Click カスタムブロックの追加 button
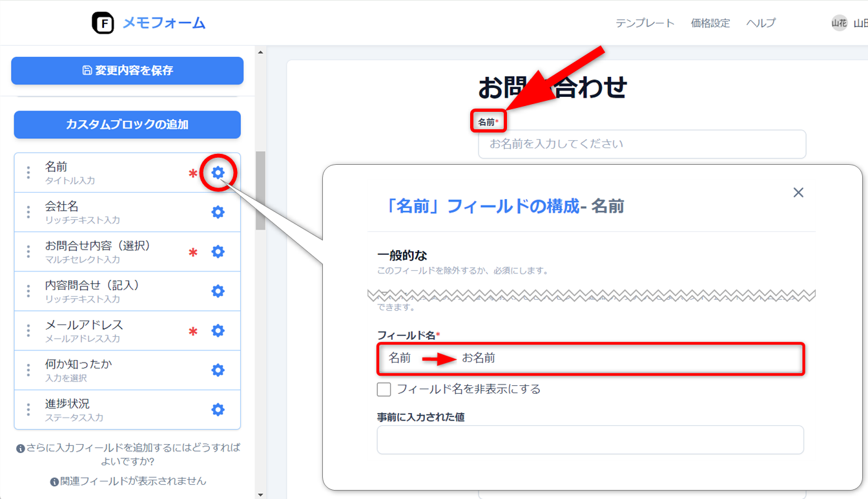This screenshot has width=868, height=499. coord(127,124)
